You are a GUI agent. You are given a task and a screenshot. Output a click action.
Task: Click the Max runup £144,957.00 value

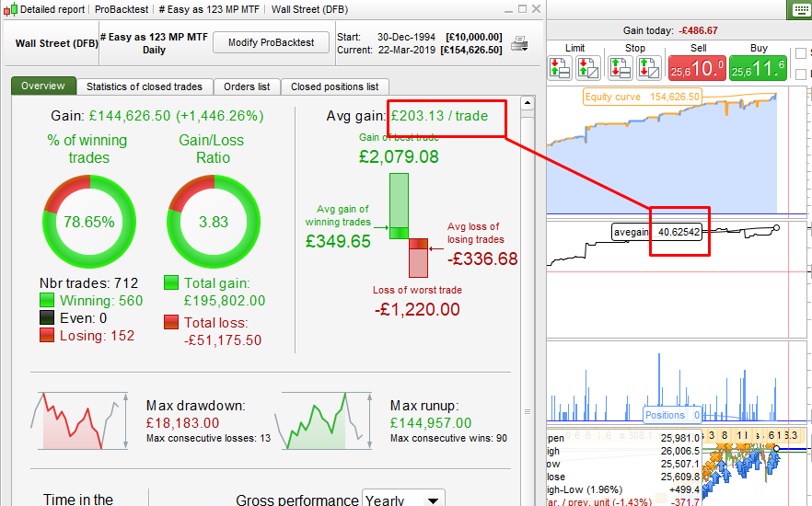tap(431, 422)
